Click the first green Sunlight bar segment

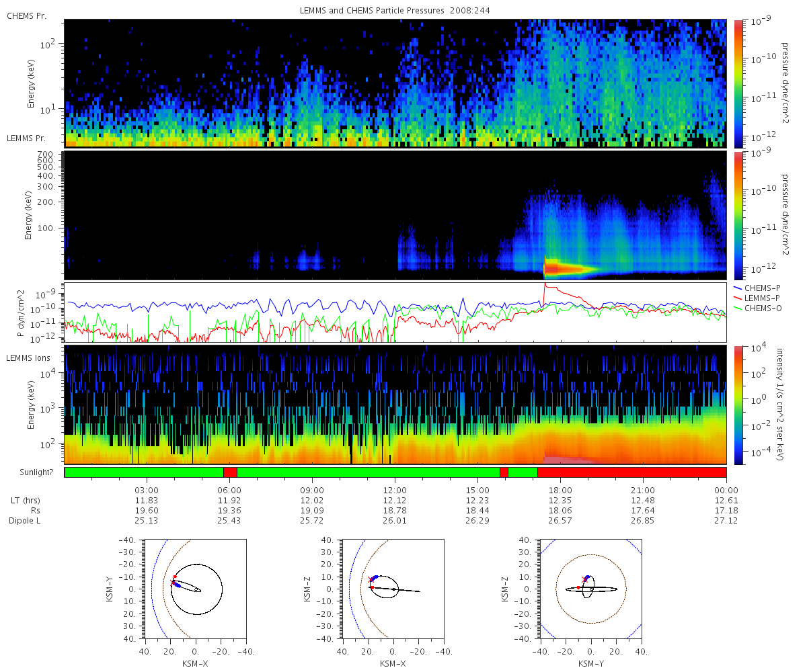tap(144, 472)
